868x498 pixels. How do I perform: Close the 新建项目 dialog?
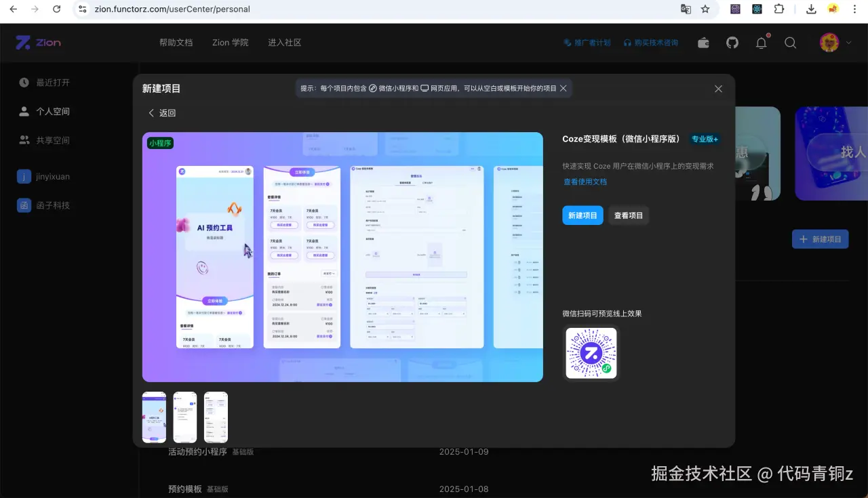pyautogui.click(x=719, y=89)
